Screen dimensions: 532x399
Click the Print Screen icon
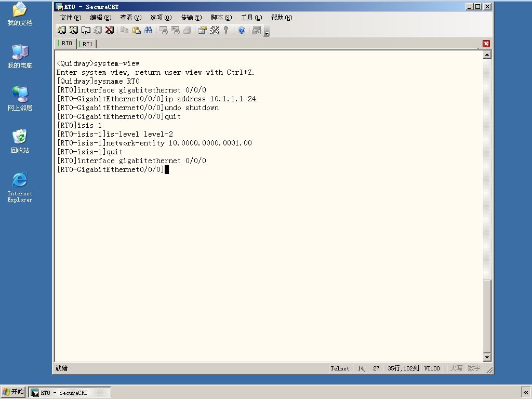tap(164, 30)
